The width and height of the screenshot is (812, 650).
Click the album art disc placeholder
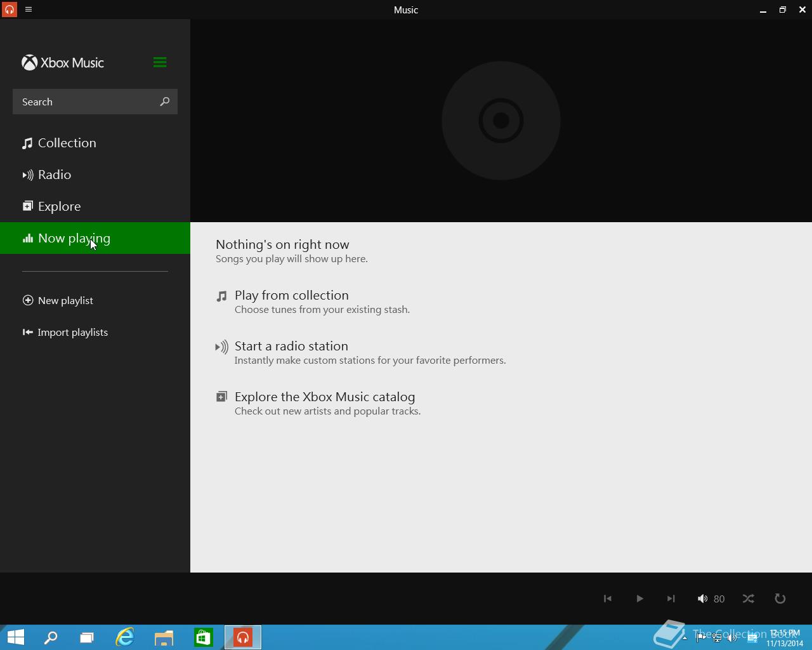501,121
